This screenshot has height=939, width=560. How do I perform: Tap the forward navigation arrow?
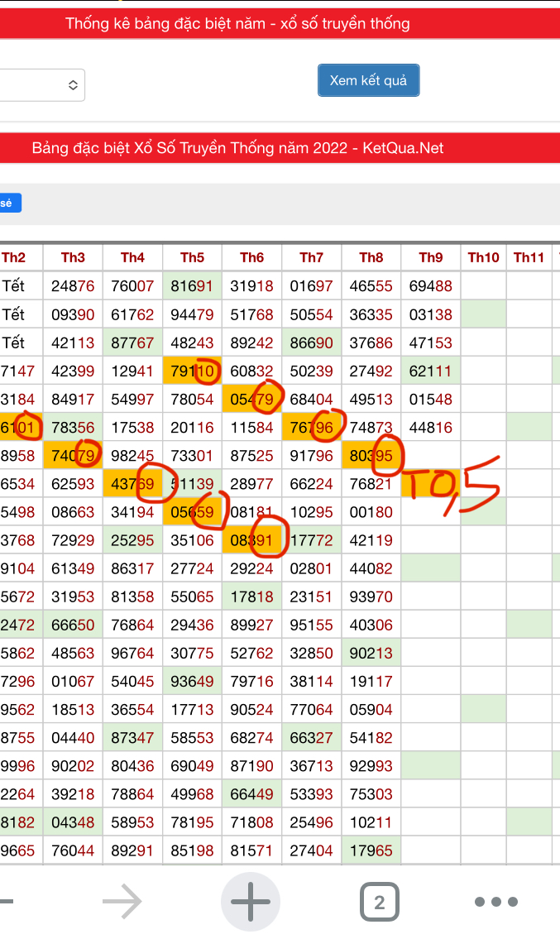(122, 902)
